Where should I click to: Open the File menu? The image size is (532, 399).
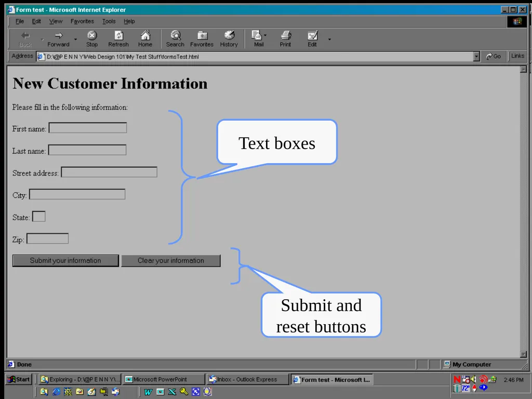[x=20, y=21]
